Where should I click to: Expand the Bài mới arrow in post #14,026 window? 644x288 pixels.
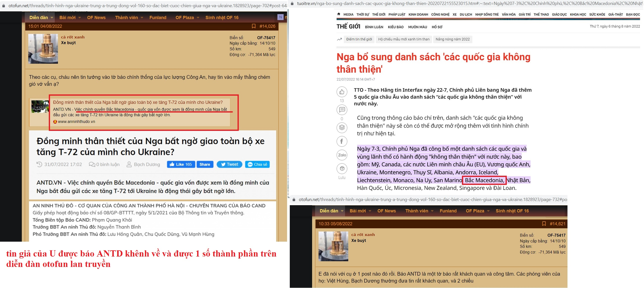pos(79,18)
